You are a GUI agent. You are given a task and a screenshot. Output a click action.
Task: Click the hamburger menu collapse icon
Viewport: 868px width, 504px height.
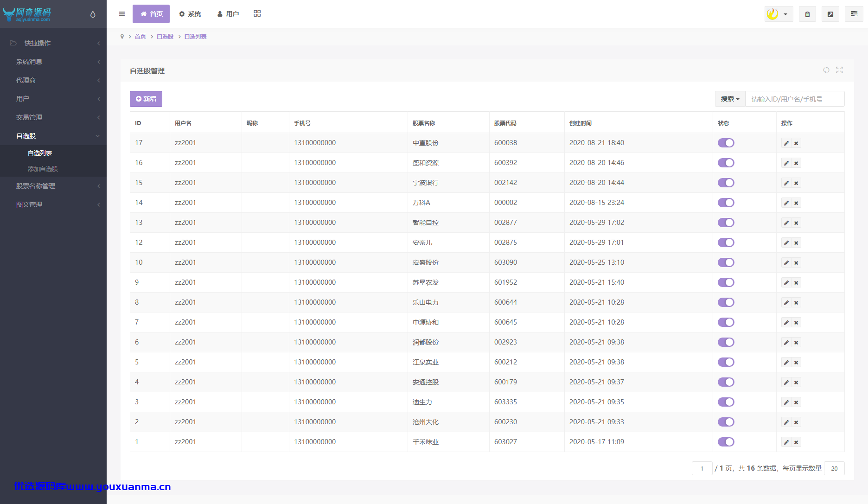(122, 14)
